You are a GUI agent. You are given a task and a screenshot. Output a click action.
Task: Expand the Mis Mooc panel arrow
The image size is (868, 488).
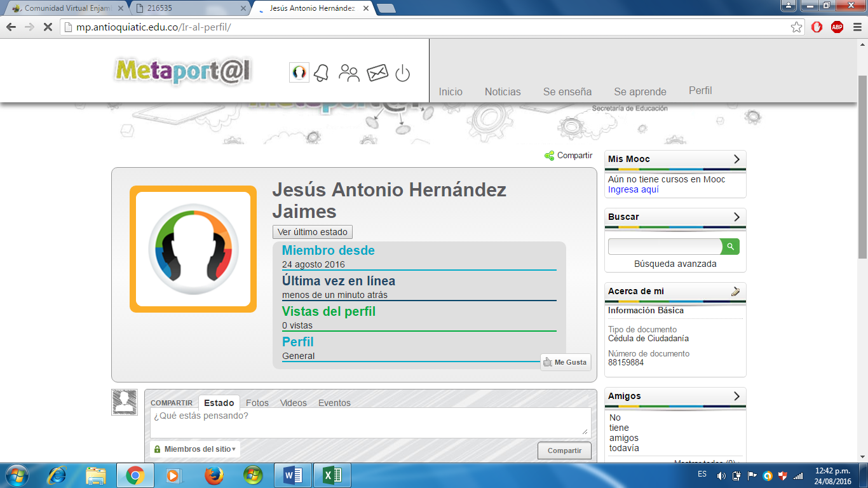coord(736,159)
